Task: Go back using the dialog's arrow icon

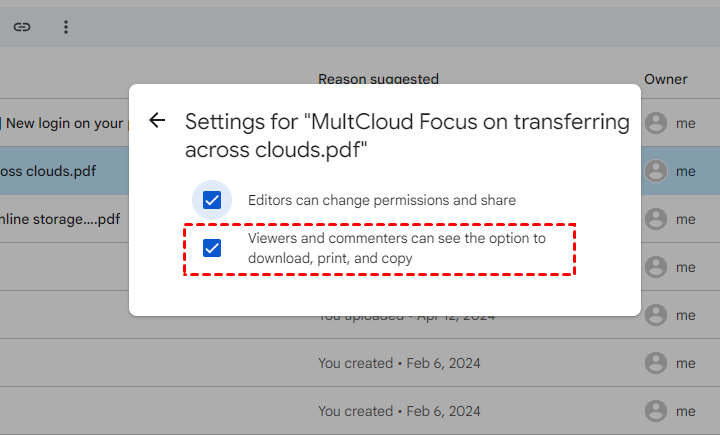Action: coord(157,121)
